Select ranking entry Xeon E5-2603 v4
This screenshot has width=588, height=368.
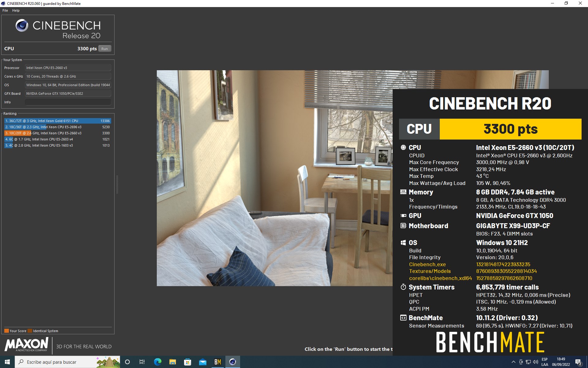coord(58,139)
